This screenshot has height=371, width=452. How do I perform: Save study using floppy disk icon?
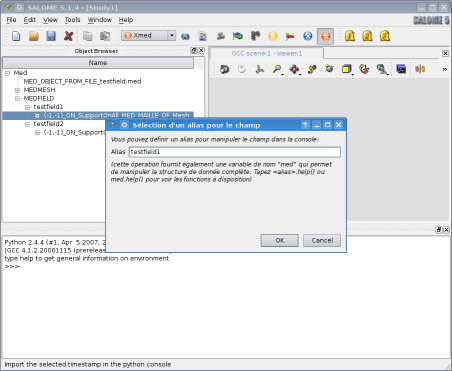pyautogui.click(x=51, y=36)
